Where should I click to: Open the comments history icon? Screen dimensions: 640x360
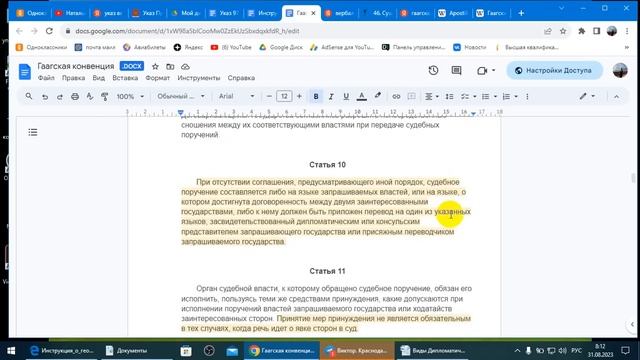[456, 70]
